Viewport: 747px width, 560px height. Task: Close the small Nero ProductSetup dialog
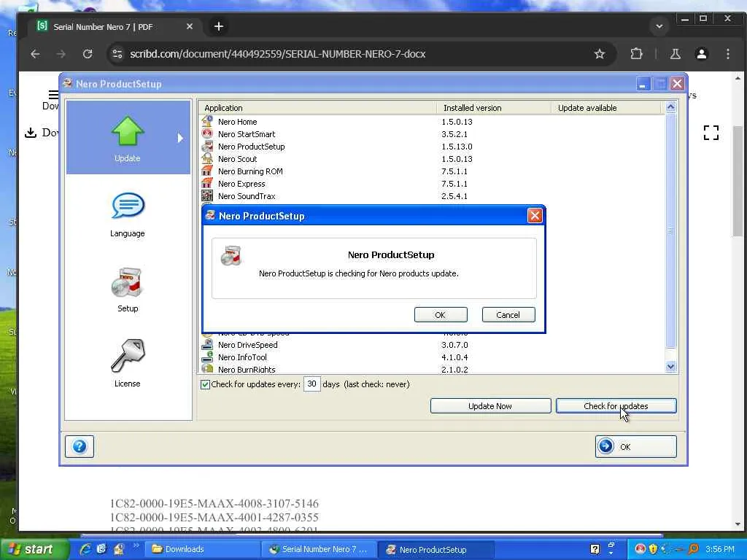coord(535,216)
